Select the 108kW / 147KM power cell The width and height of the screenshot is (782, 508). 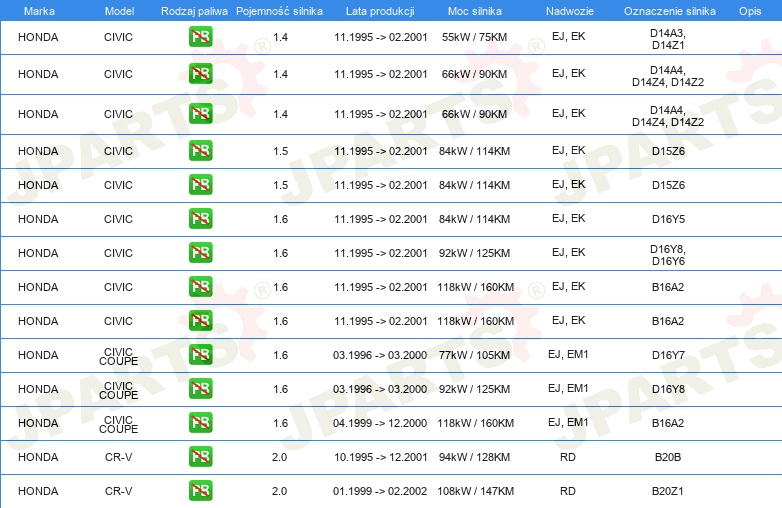475,491
